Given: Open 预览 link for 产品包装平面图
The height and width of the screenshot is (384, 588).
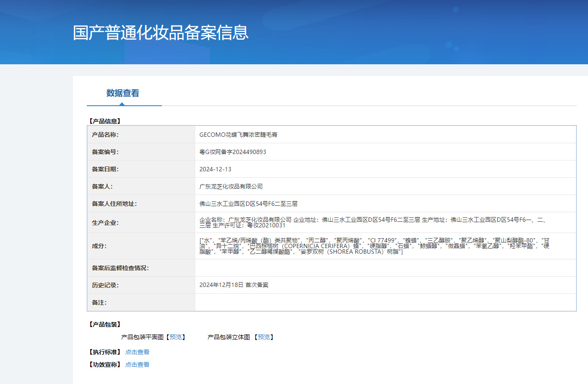Looking at the screenshot, I should tap(176, 337).
